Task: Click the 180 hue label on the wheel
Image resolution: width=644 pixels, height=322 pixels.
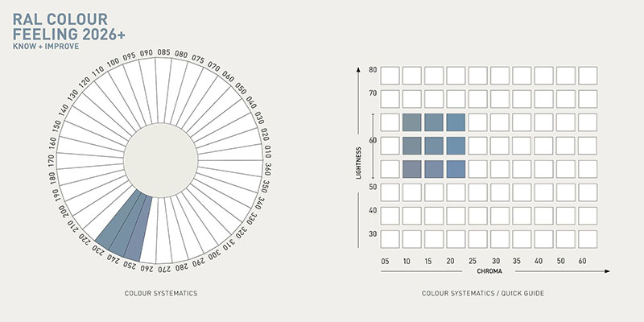Action: coord(53,179)
